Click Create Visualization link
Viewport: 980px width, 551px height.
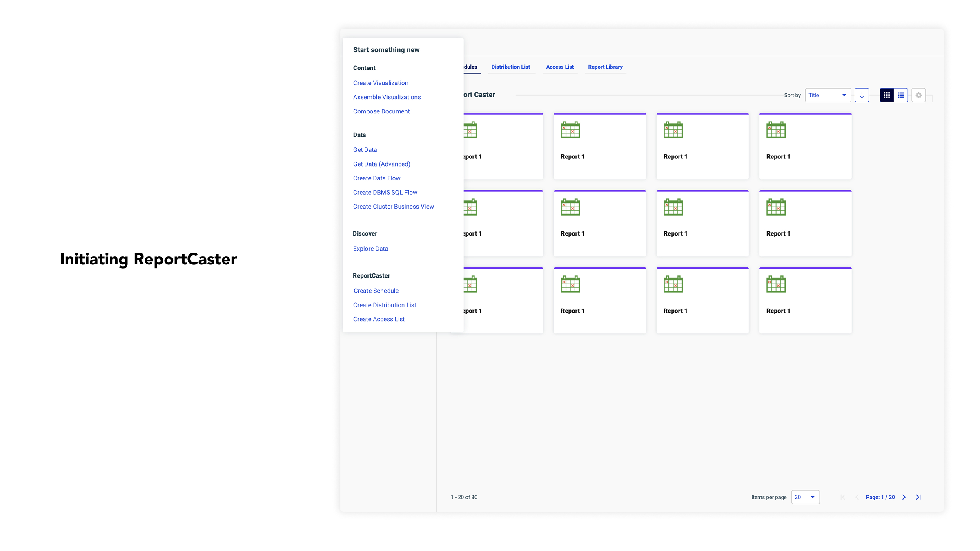(381, 83)
